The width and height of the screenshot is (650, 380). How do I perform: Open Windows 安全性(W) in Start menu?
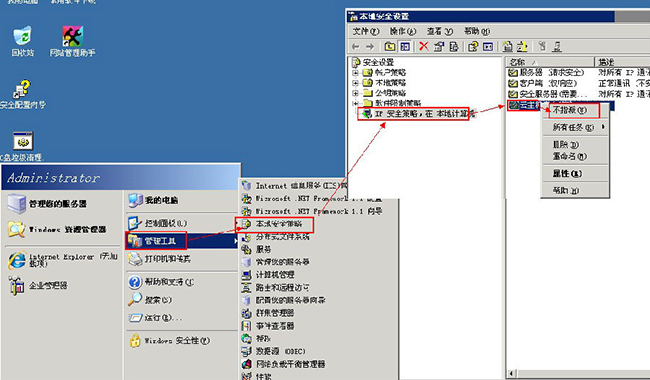click(x=169, y=341)
